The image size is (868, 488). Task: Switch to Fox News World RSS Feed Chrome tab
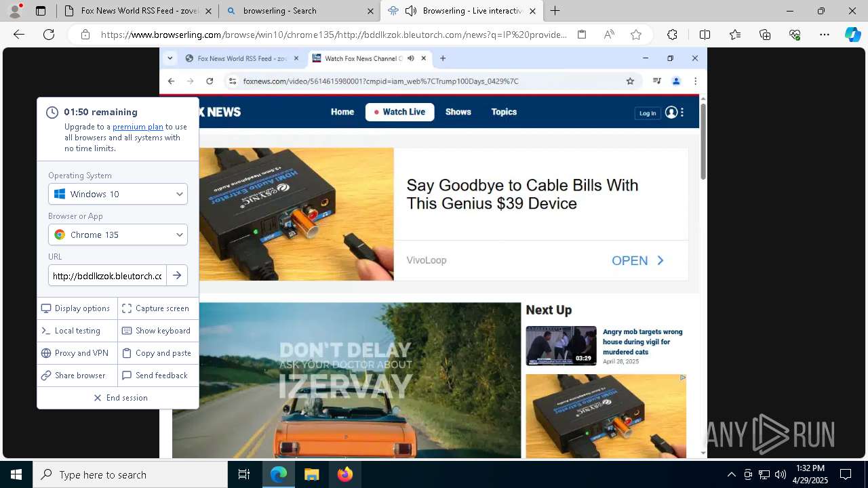(241, 58)
